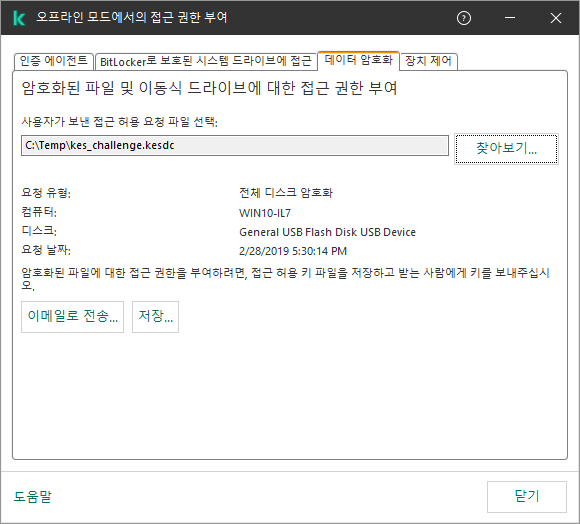The image size is (580, 524).
Task: Select the 2/28/2019 5:30:14 PM date value
Action: 293,251
